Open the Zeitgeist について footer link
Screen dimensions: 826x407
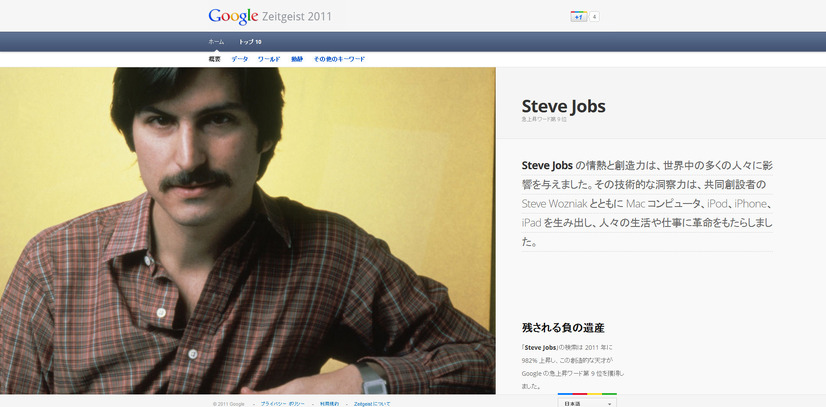click(x=372, y=404)
